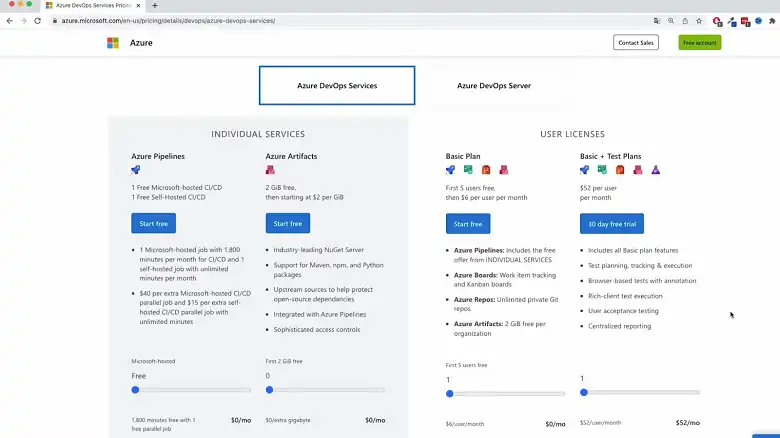
Task: Click 'Browser-based tests with annotation' bullet
Action: point(642,281)
